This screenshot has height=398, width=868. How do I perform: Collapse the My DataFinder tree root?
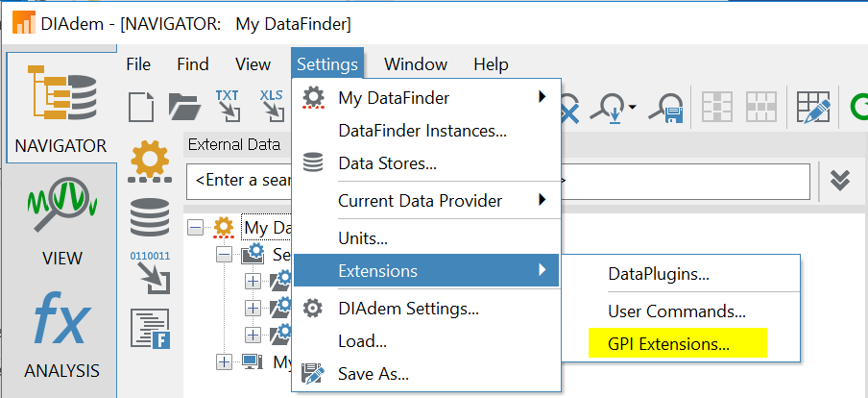coord(195,227)
